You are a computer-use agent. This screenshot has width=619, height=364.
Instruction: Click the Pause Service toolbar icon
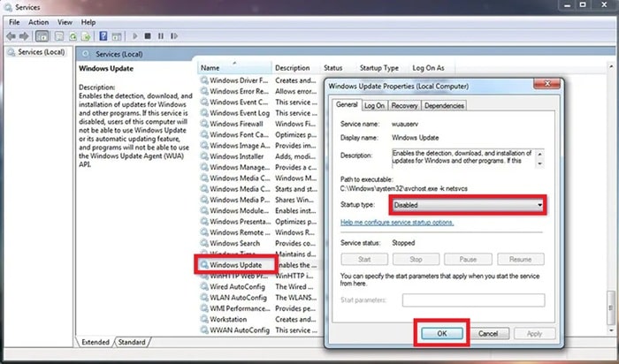click(161, 36)
